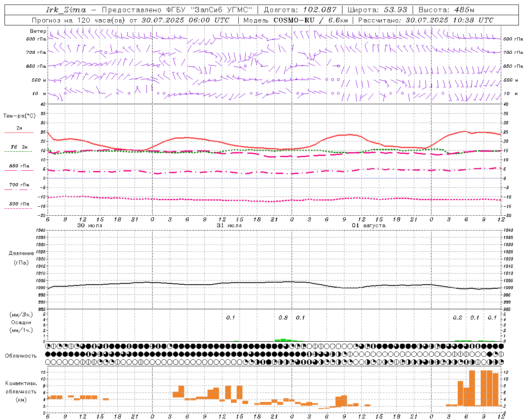Click the Широта: 53.93 value
The height and width of the screenshot is (420, 525).
point(377,10)
